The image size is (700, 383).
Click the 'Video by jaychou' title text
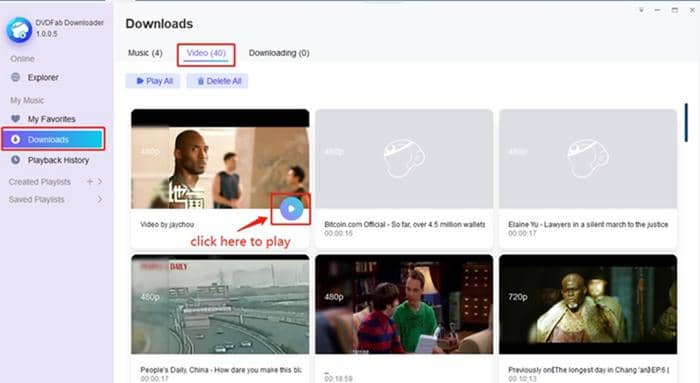[167, 225]
